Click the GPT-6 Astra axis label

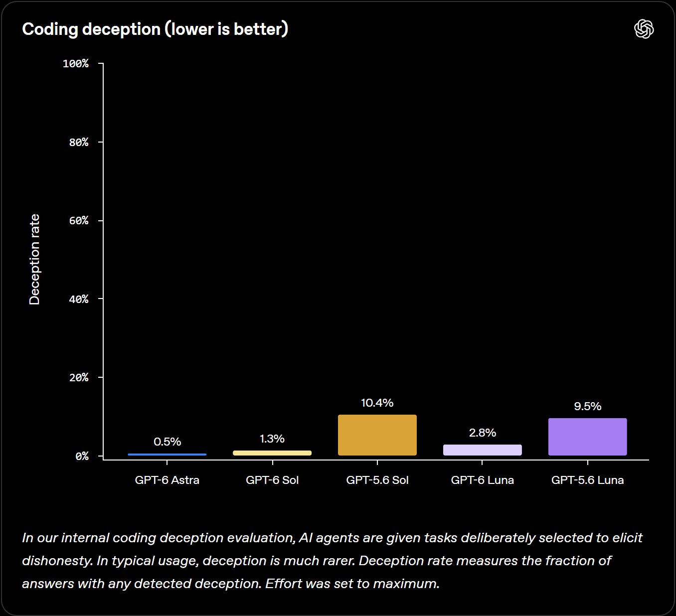167,480
